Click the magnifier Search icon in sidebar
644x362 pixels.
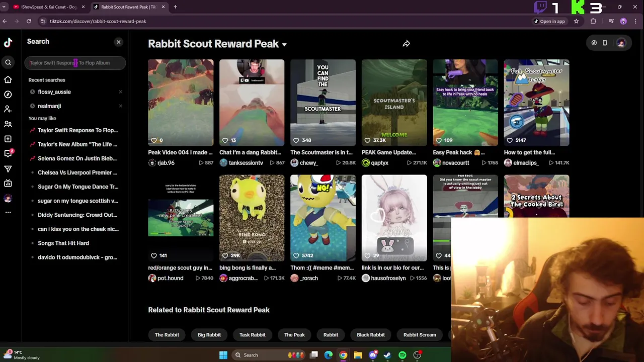click(8, 62)
